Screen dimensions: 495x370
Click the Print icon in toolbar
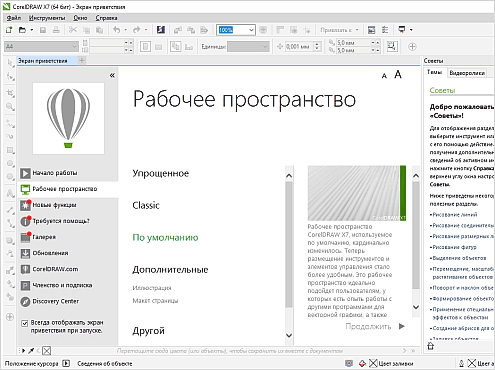(x=56, y=30)
